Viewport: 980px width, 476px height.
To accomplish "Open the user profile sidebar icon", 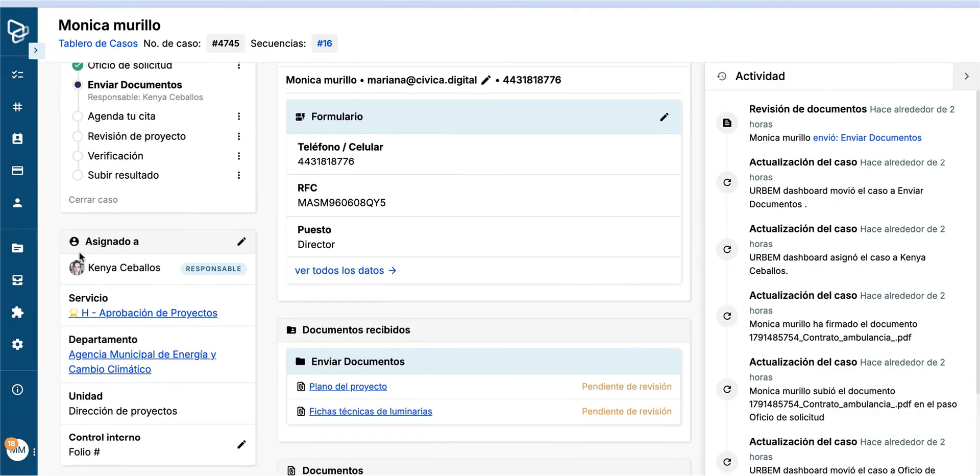I will click(17, 203).
